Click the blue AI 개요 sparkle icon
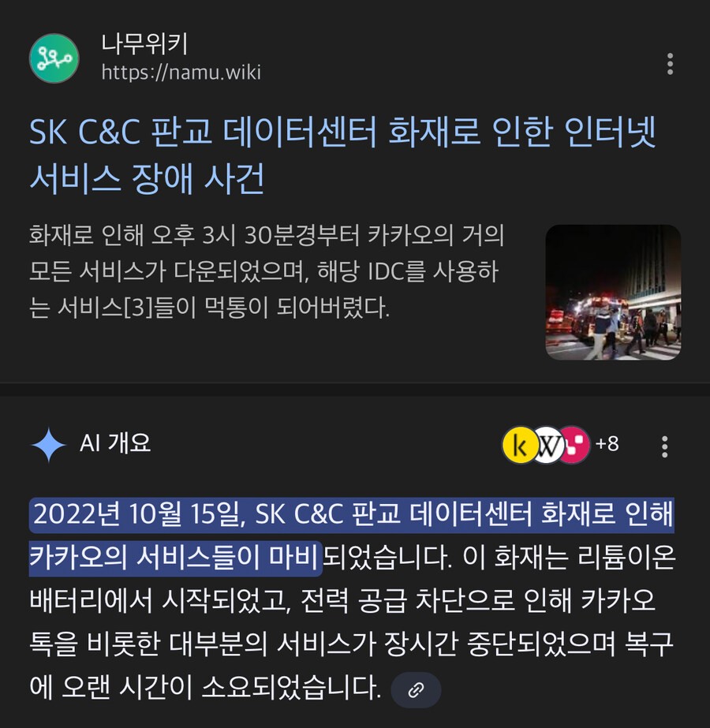Viewport: 710px width, 728px height. point(49,445)
